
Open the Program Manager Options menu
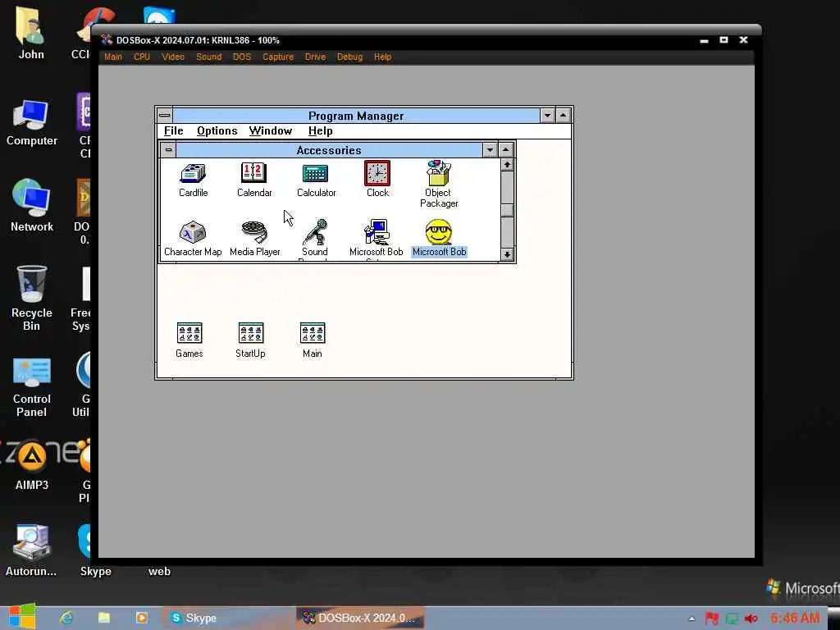[217, 131]
